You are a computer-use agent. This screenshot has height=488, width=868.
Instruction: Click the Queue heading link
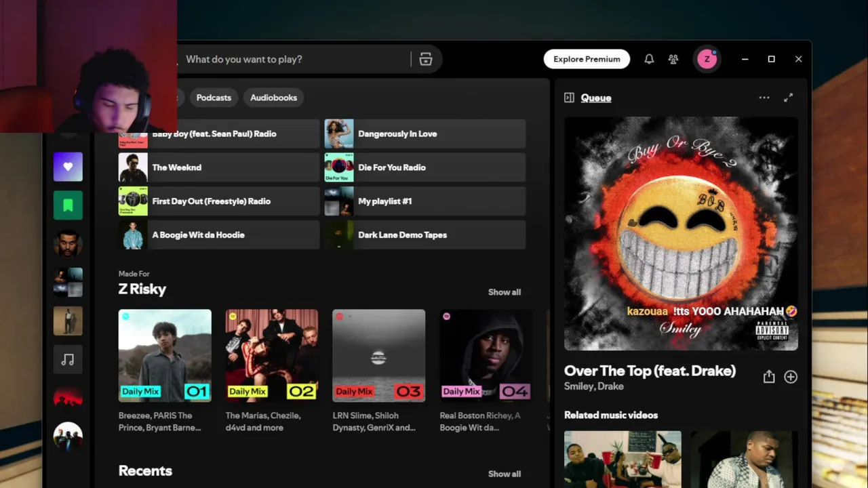[596, 98]
